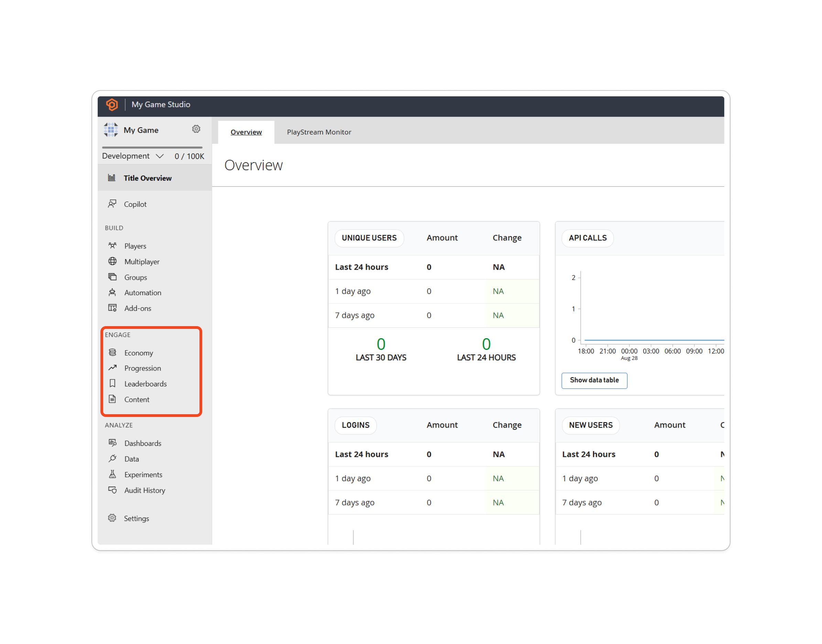Open the Automation icon in Build
The height and width of the screenshot is (644, 822).
point(113,292)
